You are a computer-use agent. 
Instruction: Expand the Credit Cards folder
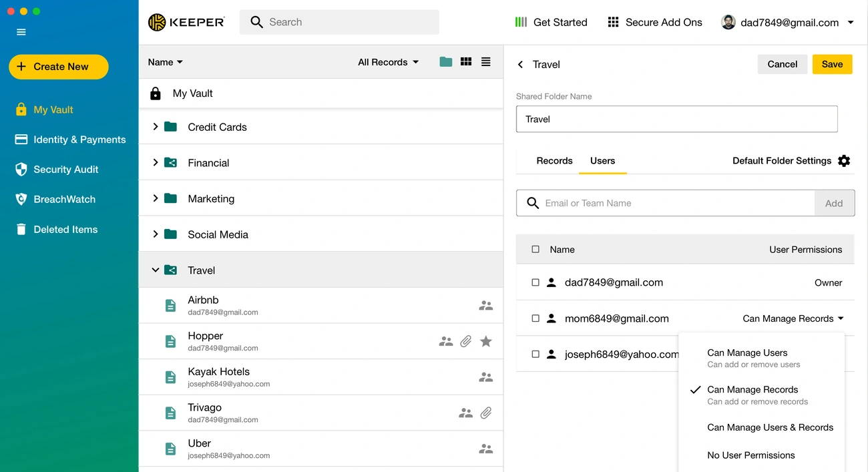(155, 127)
